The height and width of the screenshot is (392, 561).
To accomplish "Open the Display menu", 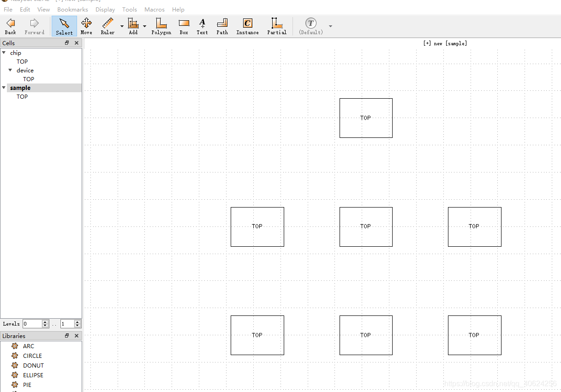I will [x=105, y=9].
